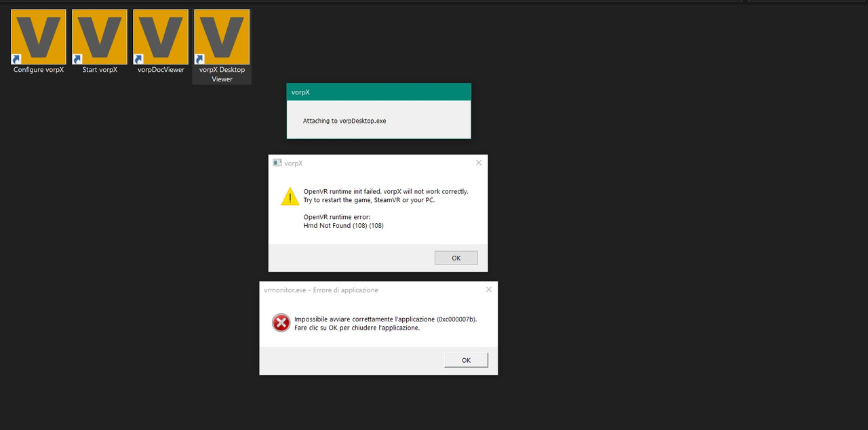Click the 'OpenVR runtime error:' label
The width and height of the screenshot is (868, 430).
337,217
